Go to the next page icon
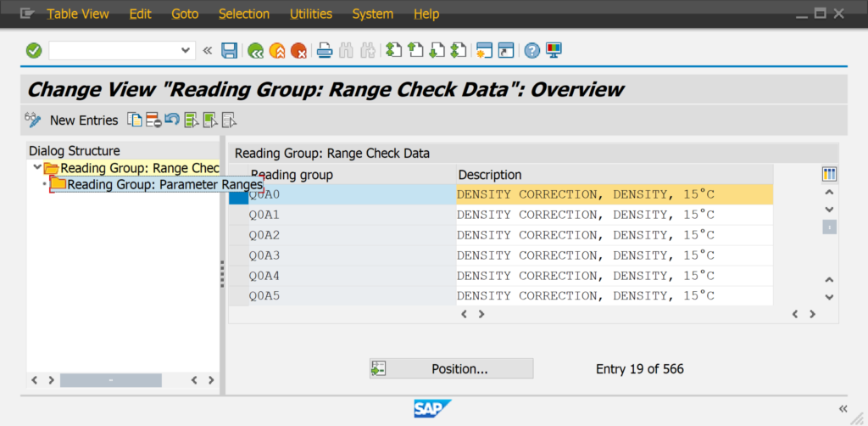The height and width of the screenshot is (426, 868). click(x=437, y=51)
